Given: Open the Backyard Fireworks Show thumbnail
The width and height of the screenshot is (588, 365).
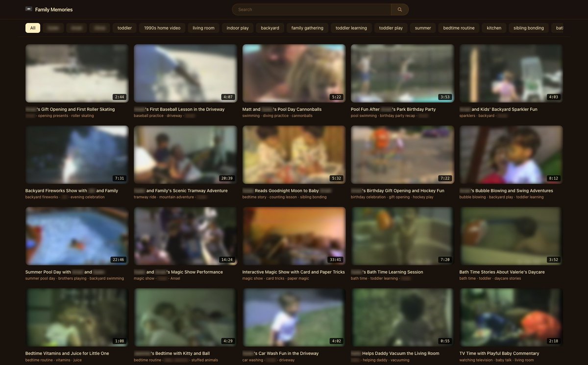Looking at the screenshot, I should 77,154.
